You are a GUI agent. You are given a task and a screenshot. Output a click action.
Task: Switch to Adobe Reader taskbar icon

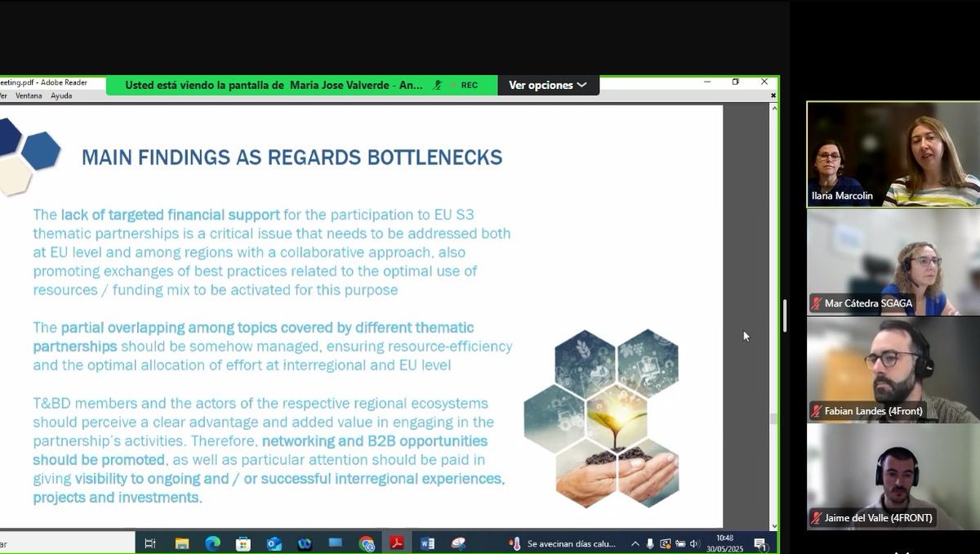397,543
